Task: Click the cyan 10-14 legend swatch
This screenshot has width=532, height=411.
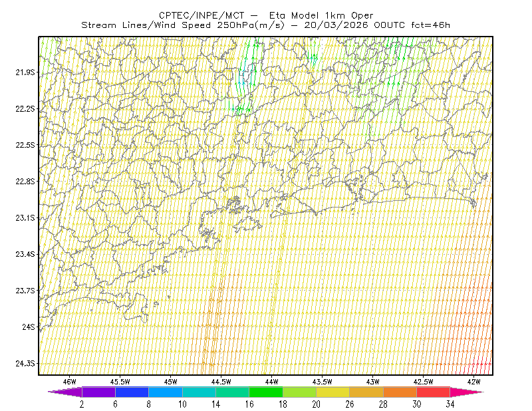Action: point(199,392)
